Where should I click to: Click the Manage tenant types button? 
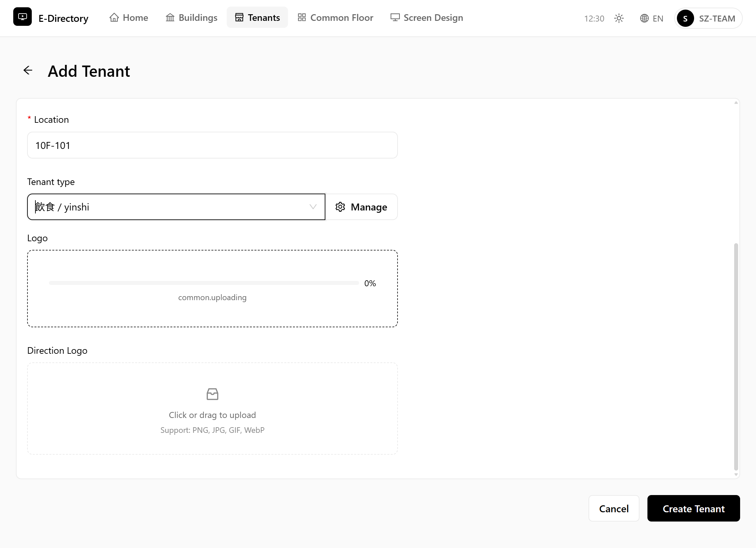pyautogui.click(x=361, y=207)
